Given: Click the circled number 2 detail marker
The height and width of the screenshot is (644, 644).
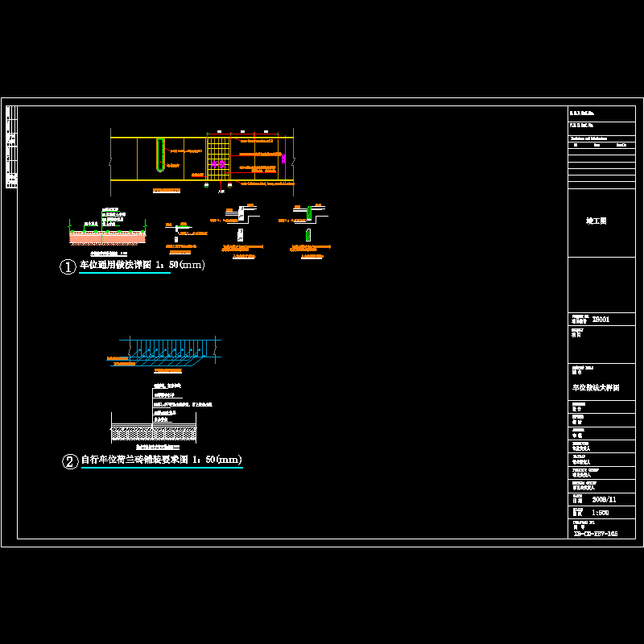Looking at the screenshot, I should pos(69,462).
